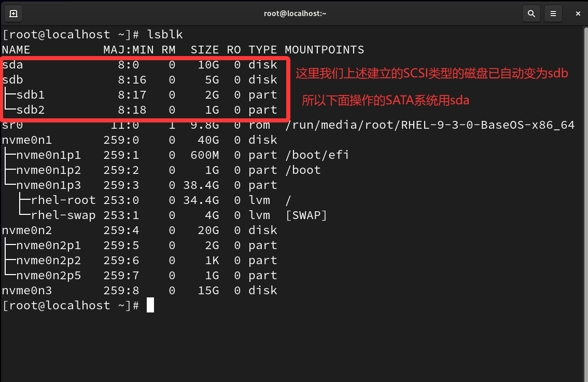Image resolution: width=588 pixels, height=382 pixels.
Task: Click the nvme0n1p1 partition name
Action: pos(48,155)
